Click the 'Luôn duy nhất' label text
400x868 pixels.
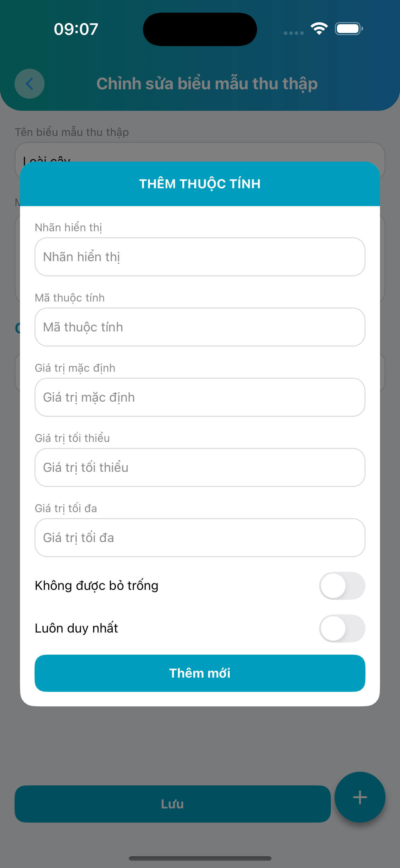[x=76, y=628]
